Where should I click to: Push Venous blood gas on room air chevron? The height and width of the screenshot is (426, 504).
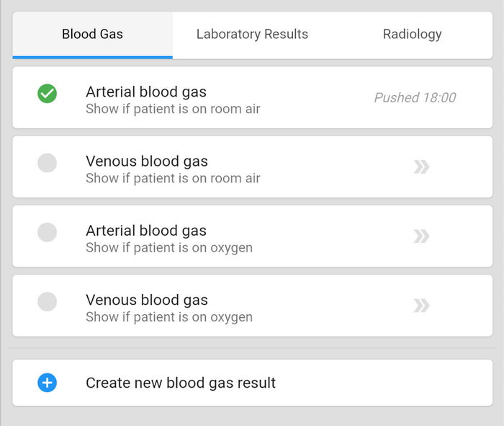[421, 167]
